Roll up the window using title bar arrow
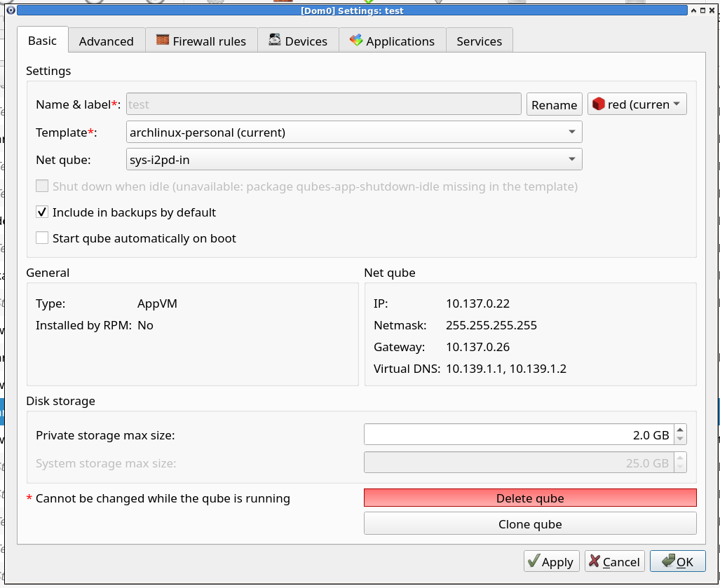The image size is (720, 588). [x=693, y=10]
